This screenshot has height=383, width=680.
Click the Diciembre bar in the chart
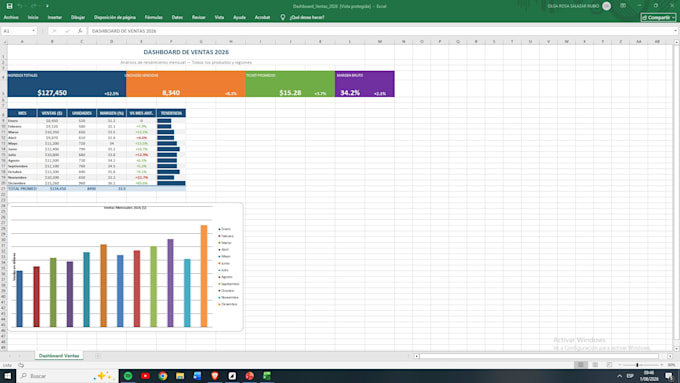point(204,276)
